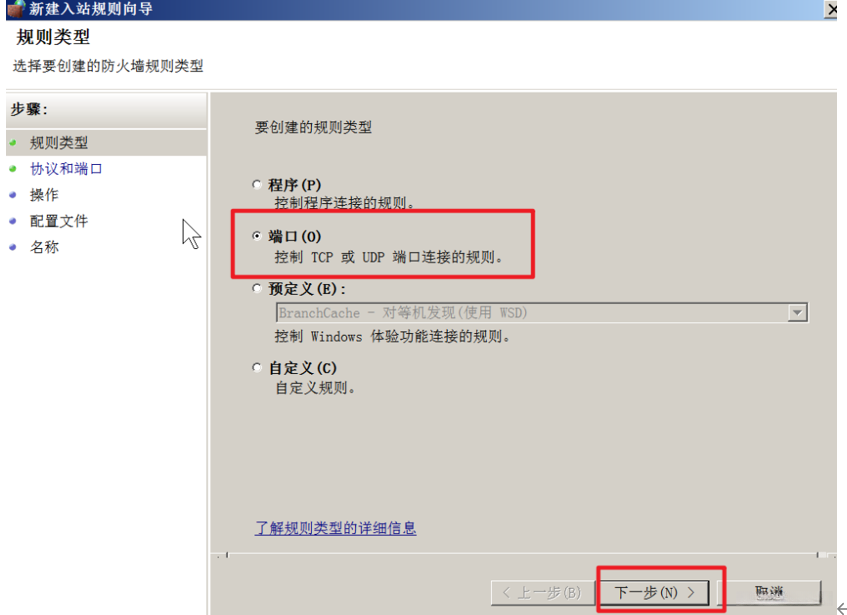Click the BranchCache predefined combo box field

[x=542, y=313]
